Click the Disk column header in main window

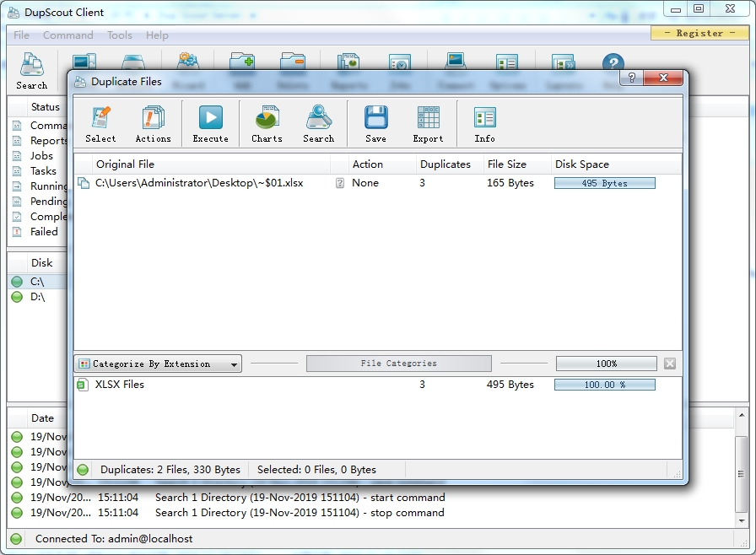[x=42, y=263]
